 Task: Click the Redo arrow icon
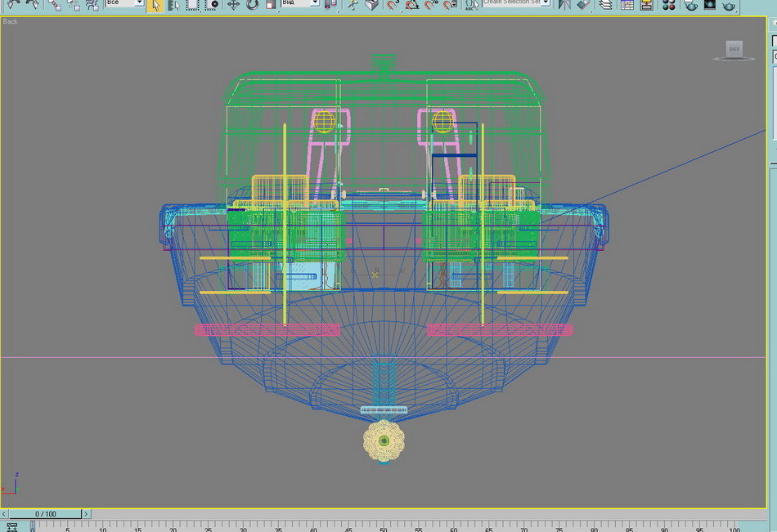click(31, 4)
